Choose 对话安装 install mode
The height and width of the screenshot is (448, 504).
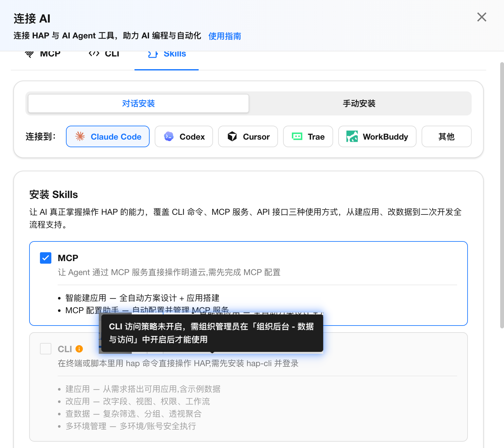[x=138, y=103]
